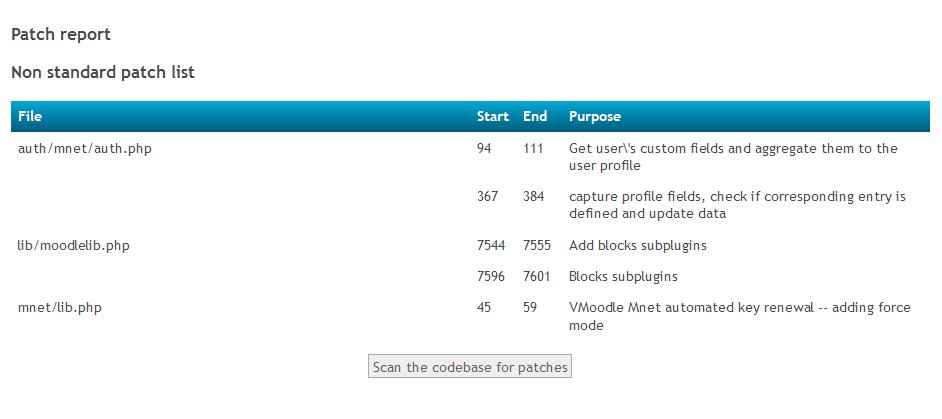Viewport: 942px width, 419px height.
Task: Click the Non standard patch list heading
Action: [103, 73]
